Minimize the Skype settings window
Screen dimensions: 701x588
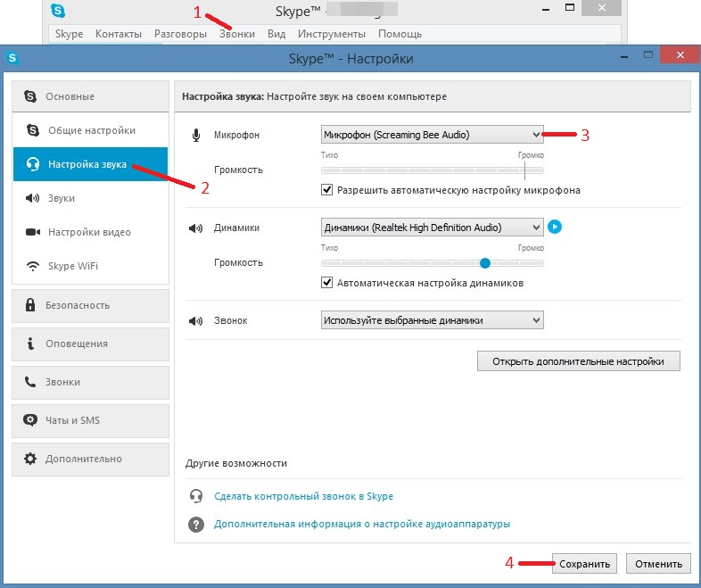pos(624,56)
